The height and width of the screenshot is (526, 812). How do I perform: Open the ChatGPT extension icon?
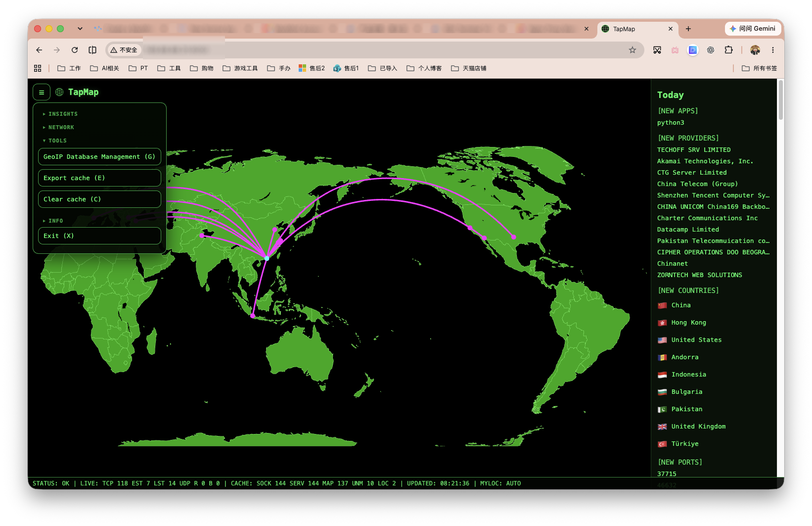[x=711, y=50]
